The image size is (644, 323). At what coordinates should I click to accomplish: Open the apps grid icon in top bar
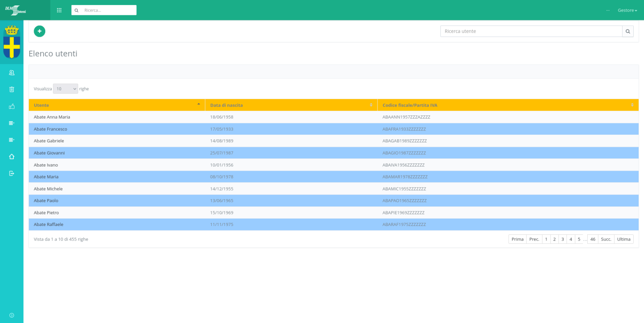pyautogui.click(x=59, y=10)
